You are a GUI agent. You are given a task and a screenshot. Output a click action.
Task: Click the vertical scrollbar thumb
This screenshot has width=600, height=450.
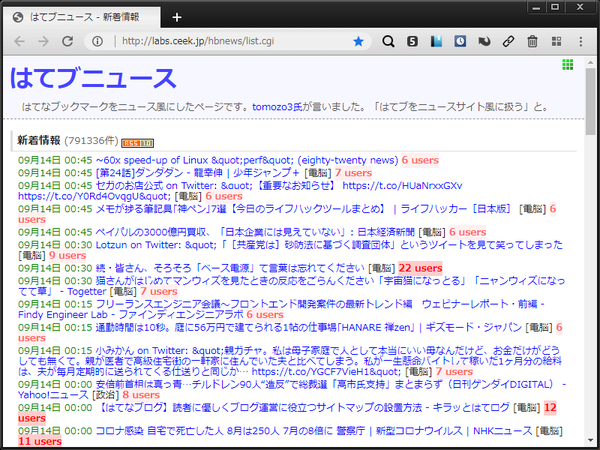point(590,102)
